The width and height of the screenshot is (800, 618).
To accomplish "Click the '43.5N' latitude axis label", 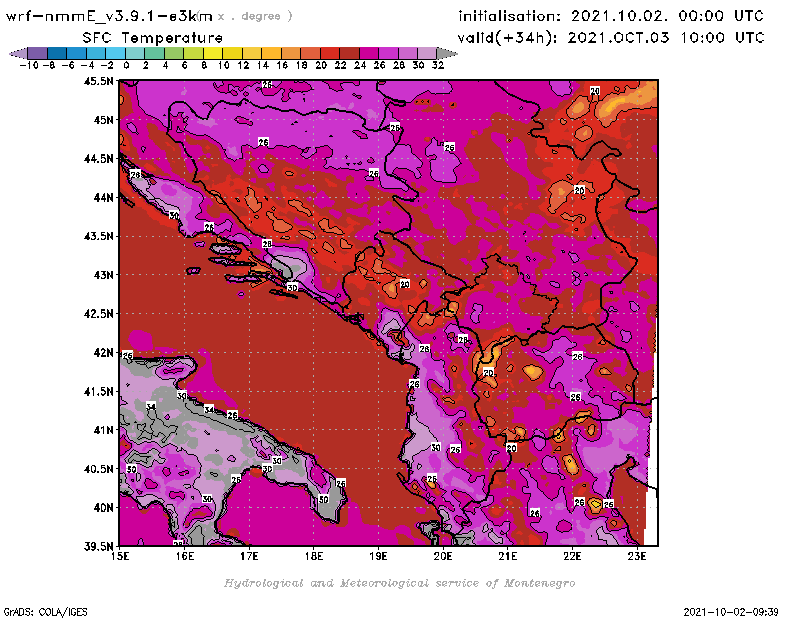I will coord(99,236).
